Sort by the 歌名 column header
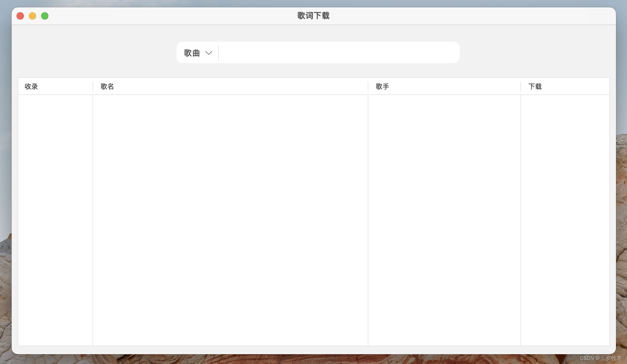Screen dimensions: 627x364 click(107, 86)
